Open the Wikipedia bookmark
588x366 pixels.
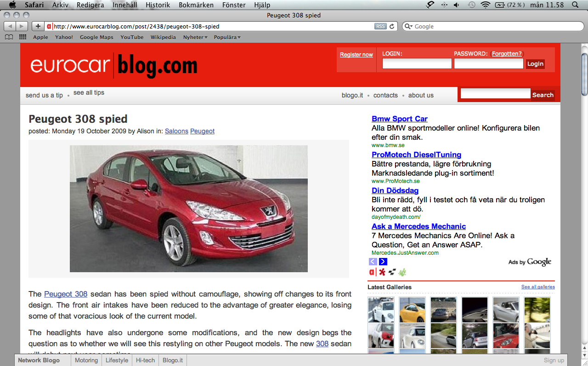[163, 37]
